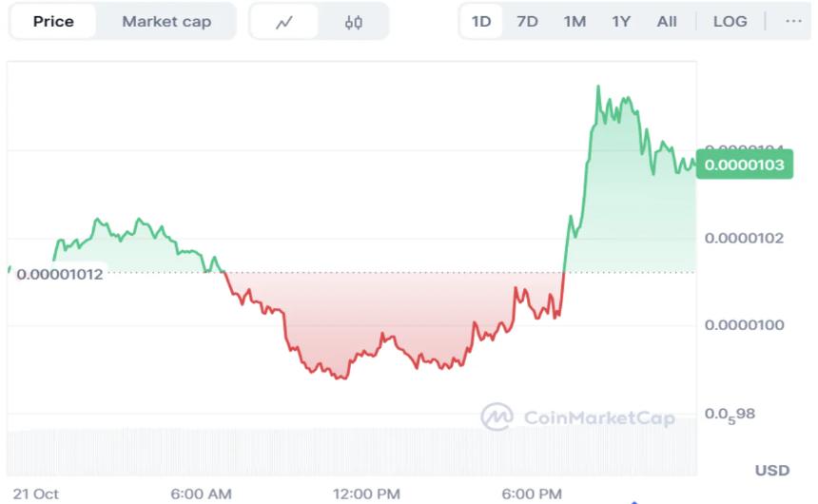
Task: Toggle LOG scale on the chart
Action: pyautogui.click(x=730, y=21)
